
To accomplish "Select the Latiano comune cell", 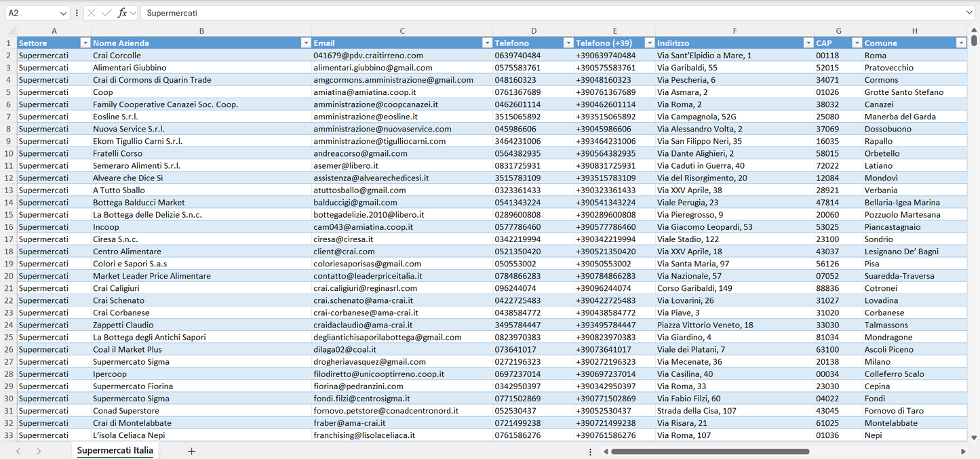I will point(915,165).
